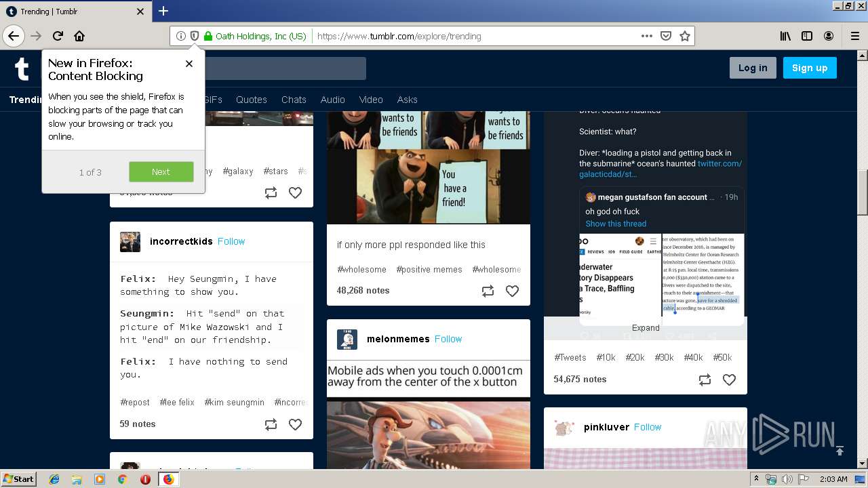Open Firefox account icon
Image resolution: width=868 pixels, height=488 pixels.
[829, 36]
